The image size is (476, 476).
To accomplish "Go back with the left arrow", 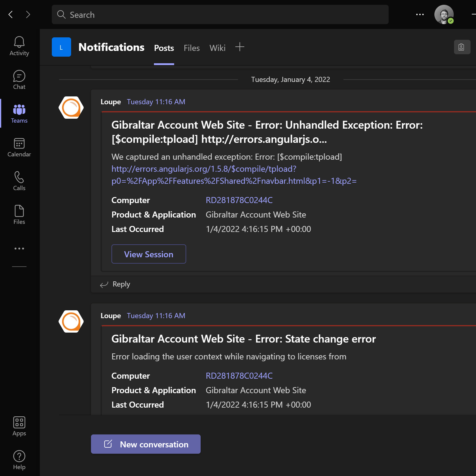I will point(11,14).
